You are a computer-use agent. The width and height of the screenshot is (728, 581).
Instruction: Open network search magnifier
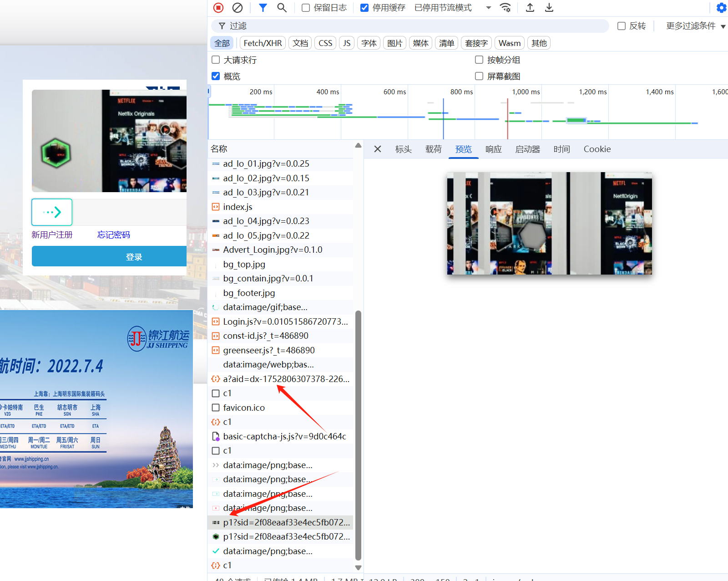282,8
